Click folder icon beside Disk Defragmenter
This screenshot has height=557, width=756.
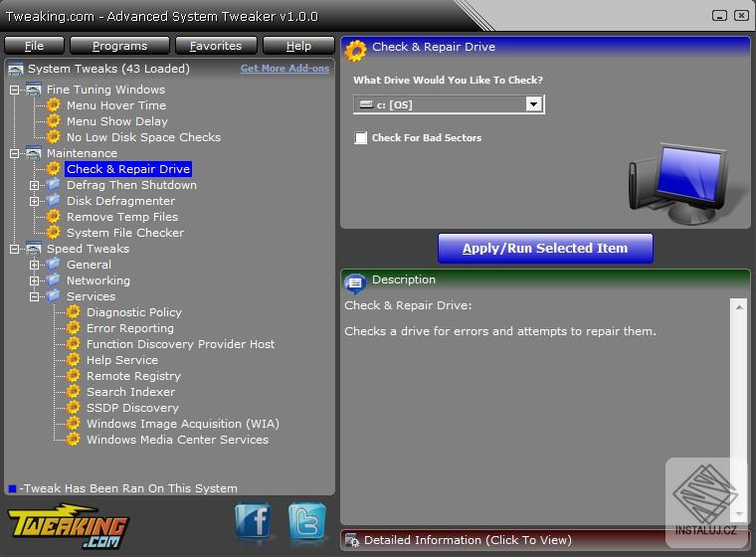(x=53, y=200)
